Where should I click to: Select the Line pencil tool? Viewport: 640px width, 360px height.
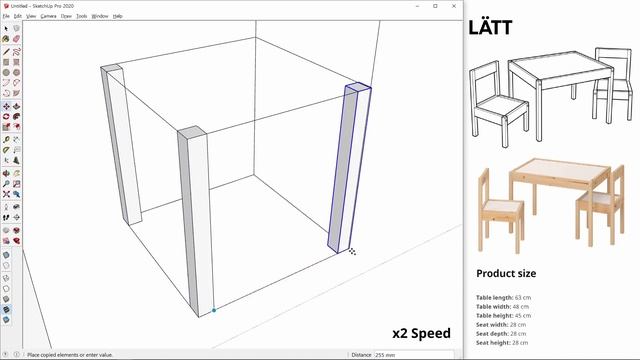point(6,52)
